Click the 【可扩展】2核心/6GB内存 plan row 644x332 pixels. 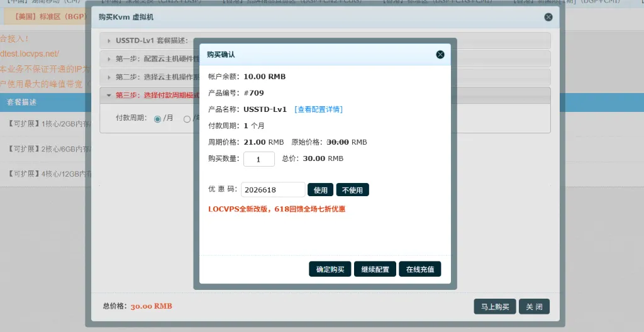[x=48, y=149]
